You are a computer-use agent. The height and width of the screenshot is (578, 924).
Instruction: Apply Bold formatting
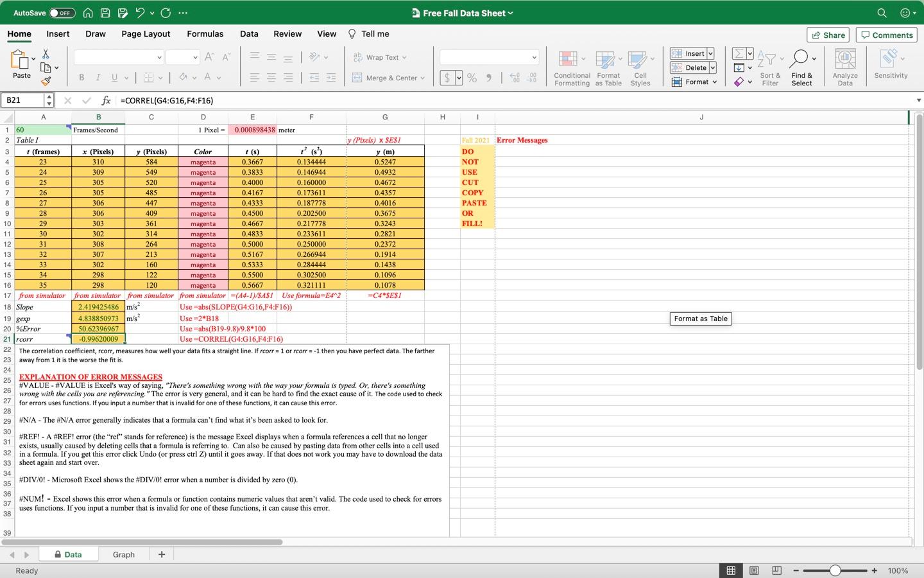81,78
